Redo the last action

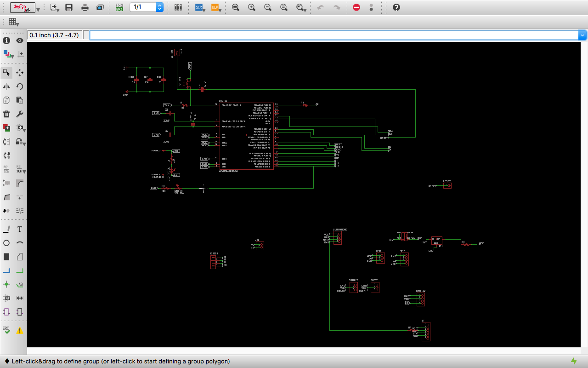pos(337,7)
